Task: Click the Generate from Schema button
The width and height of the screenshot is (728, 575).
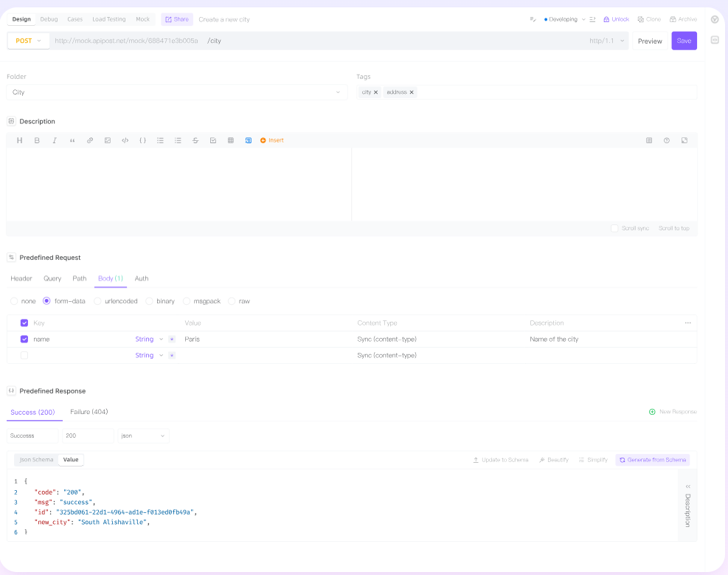Action: click(x=652, y=459)
